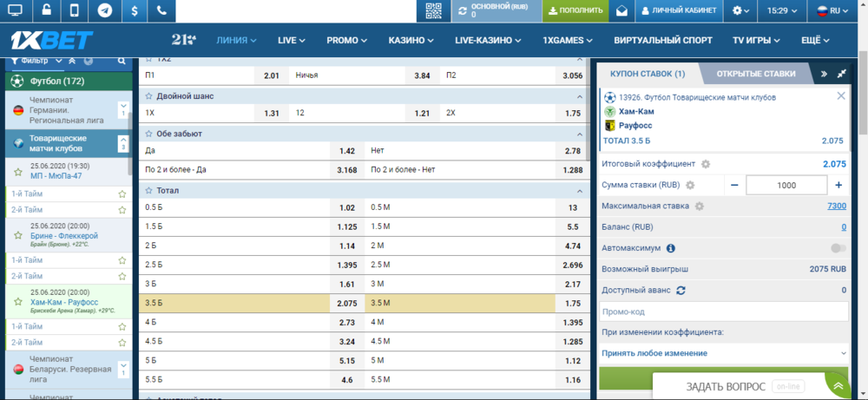The height and width of the screenshot is (400, 868).
Task: Switch to the ОТКРЫТЫЕ СТАВКИ tab
Action: 756,74
